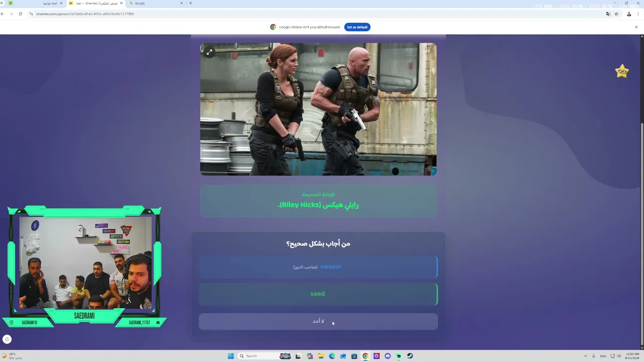
Task: Click Set as default button
Action: (357, 27)
